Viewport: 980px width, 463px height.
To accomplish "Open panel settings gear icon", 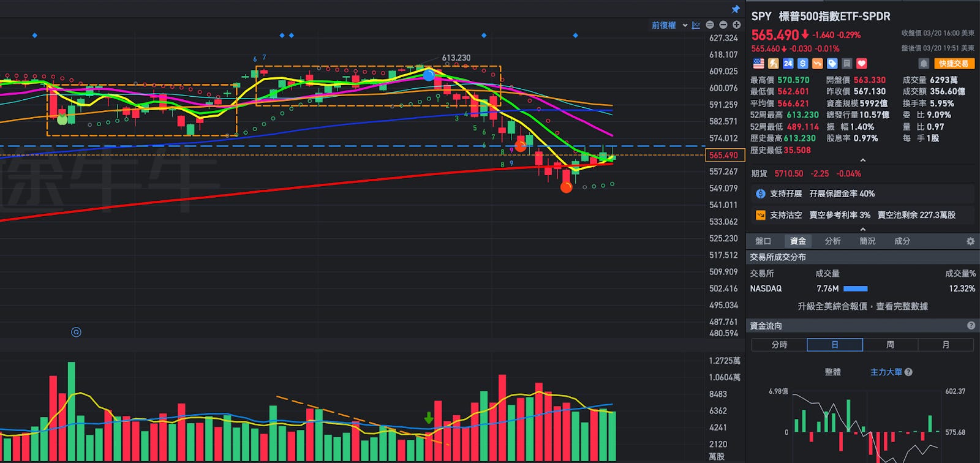I will [970, 241].
